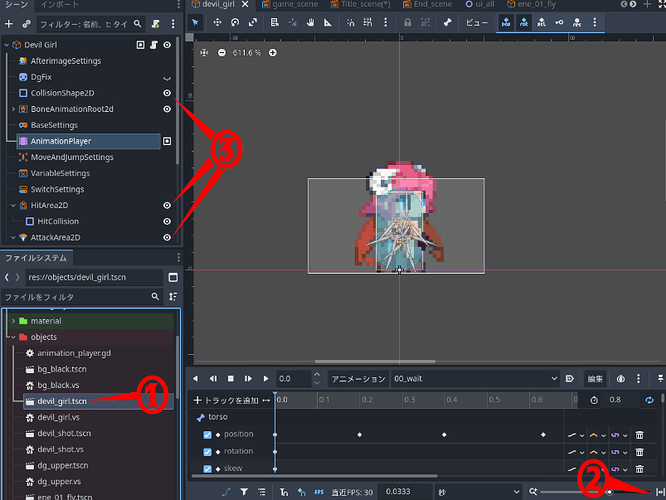Delete the position track with trash icon

[x=639, y=435]
